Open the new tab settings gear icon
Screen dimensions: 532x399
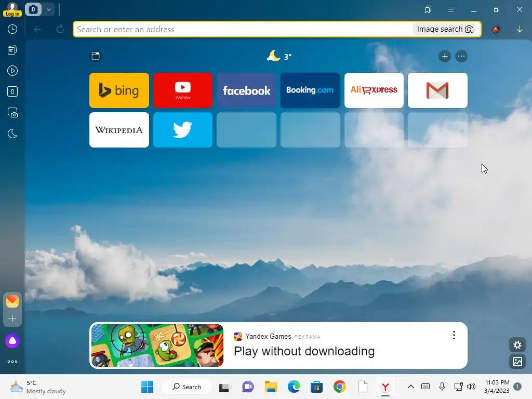[x=517, y=345]
